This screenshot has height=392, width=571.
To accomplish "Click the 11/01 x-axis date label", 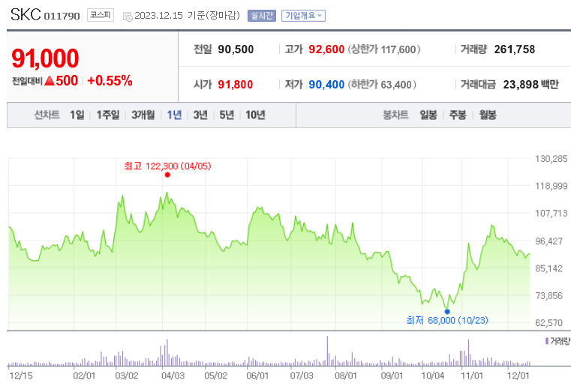I will pyautogui.click(x=472, y=376).
